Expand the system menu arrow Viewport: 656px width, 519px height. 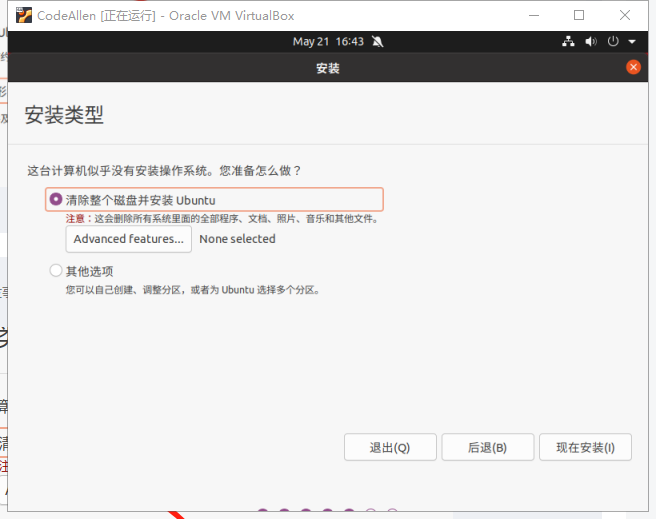632,42
